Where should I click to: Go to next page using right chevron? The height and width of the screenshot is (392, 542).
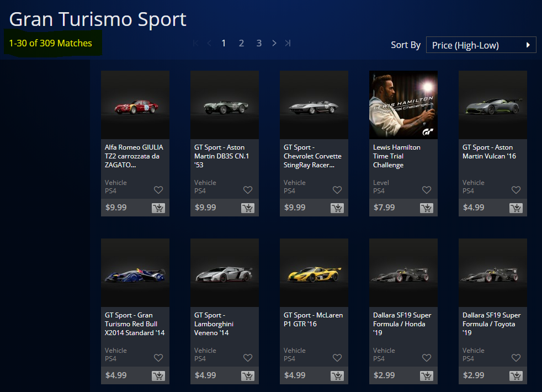(274, 43)
